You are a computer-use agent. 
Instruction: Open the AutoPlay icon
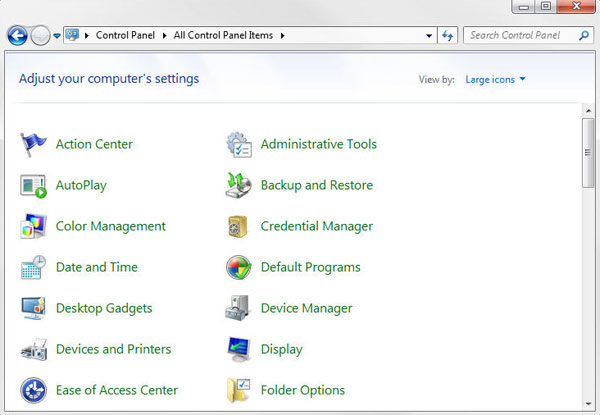(x=33, y=185)
